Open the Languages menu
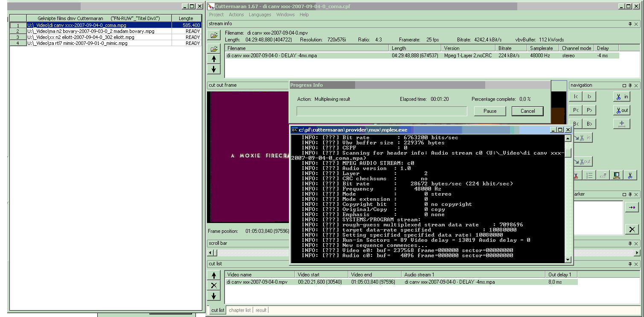644x317 pixels. pos(260,15)
